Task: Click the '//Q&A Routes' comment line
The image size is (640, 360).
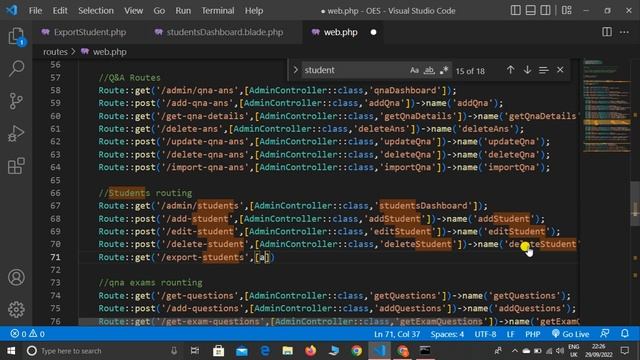Action: (x=129, y=78)
